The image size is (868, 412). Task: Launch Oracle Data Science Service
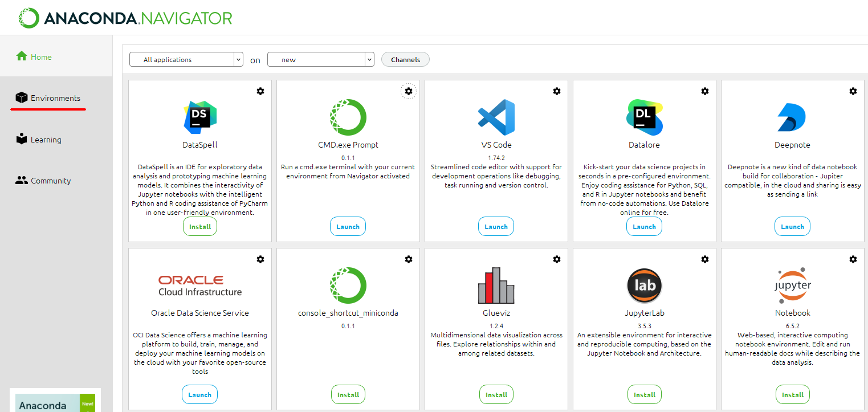click(200, 394)
